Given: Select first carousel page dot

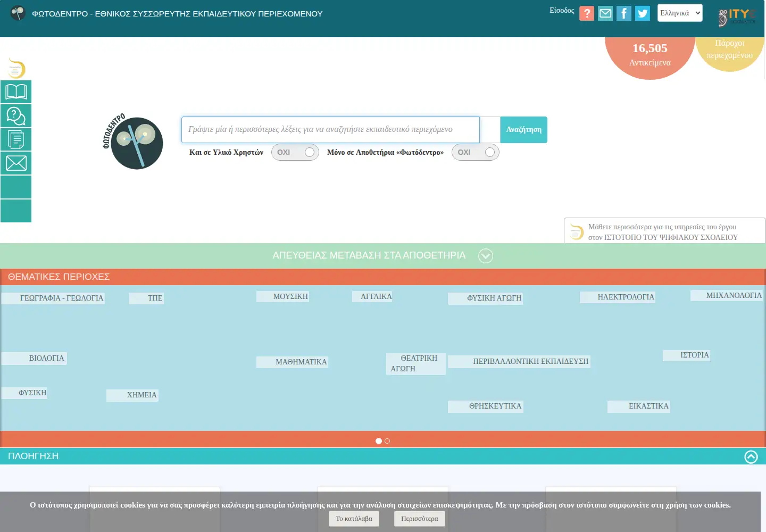Looking at the screenshot, I should pyautogui.click(x=379, y=441).
